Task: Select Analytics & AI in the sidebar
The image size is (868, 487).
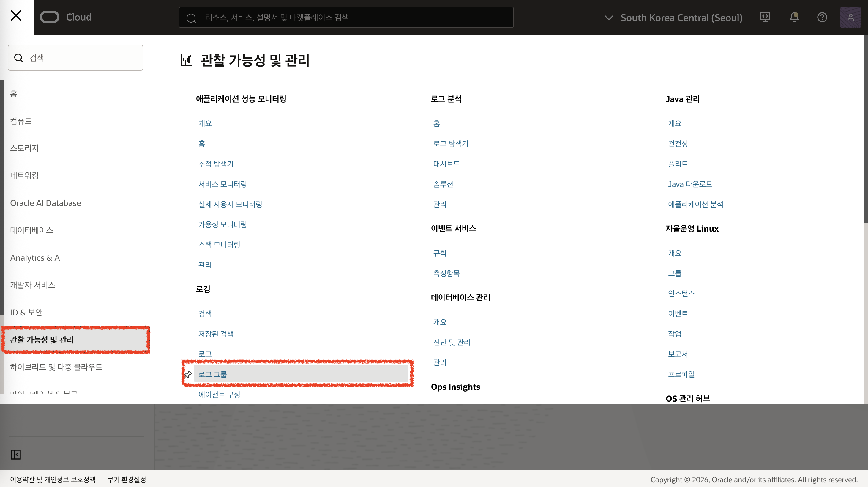Action: point(36,258)
